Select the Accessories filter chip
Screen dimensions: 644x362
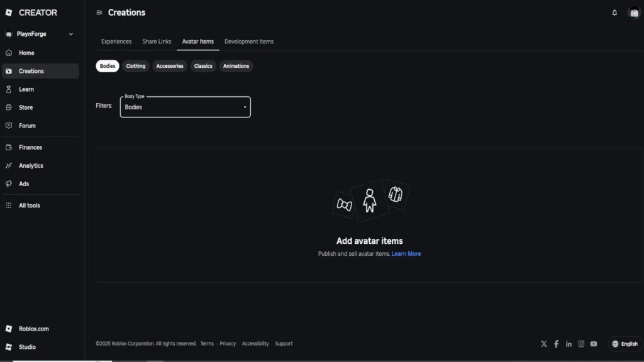tap(170, 66)
